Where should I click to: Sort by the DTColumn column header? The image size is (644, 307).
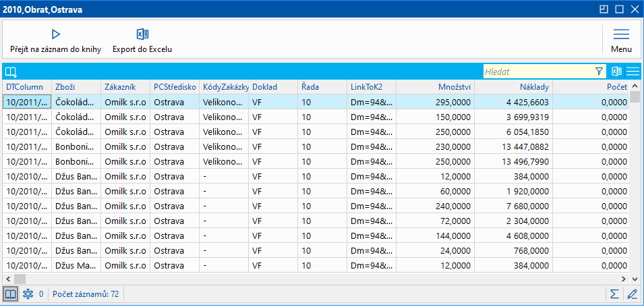click(27, 87)
